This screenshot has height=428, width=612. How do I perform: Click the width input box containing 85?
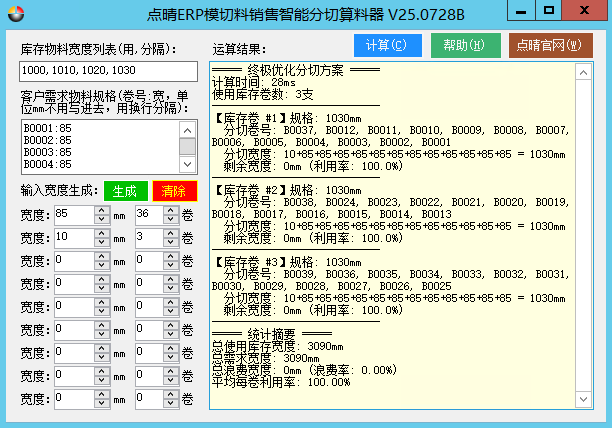[x=73, y=214]
